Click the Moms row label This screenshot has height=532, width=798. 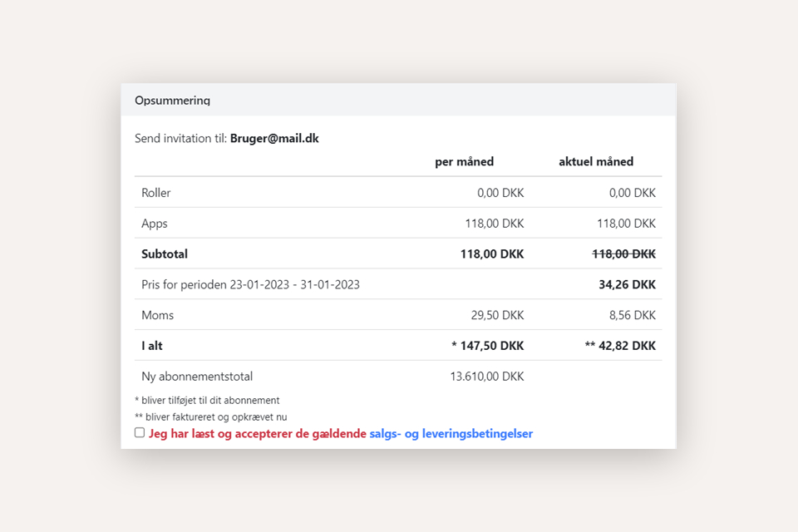[158, 316]
